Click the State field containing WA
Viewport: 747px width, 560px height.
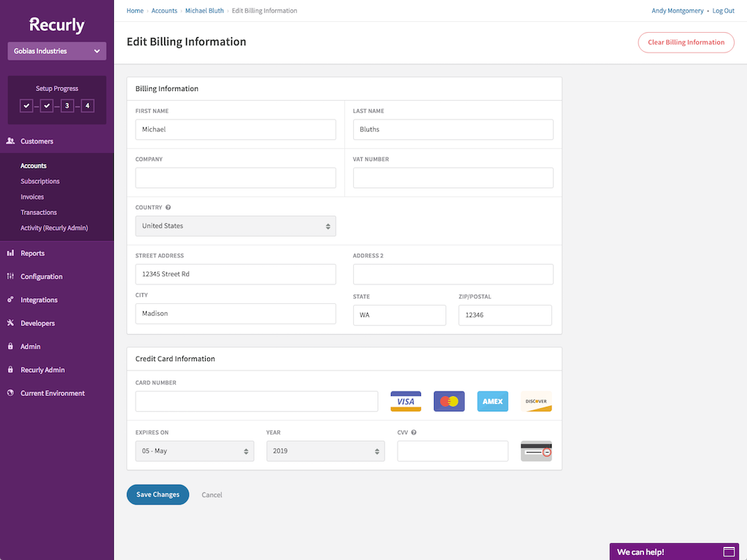pyautogui.click(x=399, y=315)
